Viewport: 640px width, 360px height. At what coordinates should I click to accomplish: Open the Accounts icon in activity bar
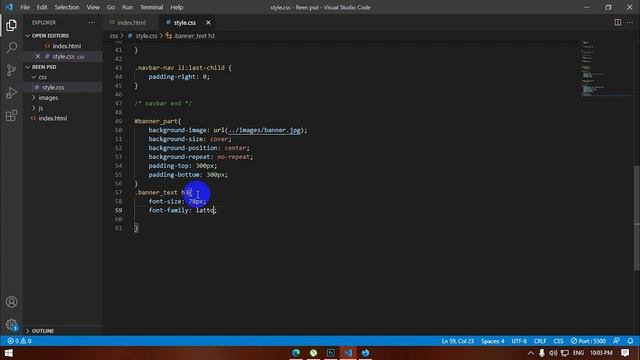pos(11,302)
